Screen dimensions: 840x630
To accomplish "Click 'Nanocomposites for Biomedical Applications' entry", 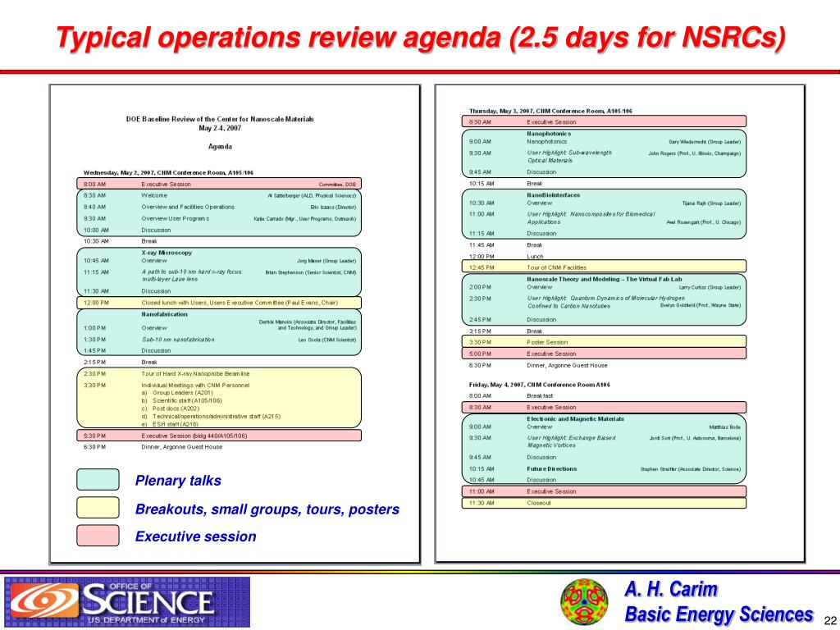I will click(x=591, y=217).
